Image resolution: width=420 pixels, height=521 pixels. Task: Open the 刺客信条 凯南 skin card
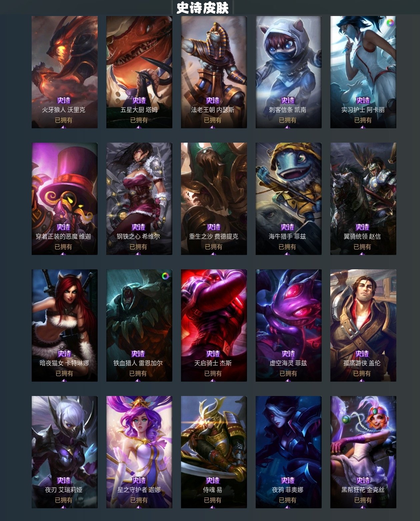288,72
